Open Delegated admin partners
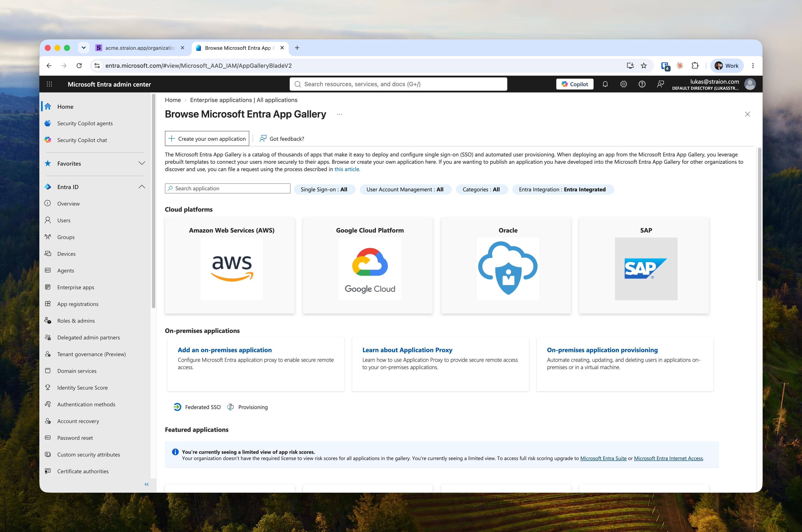The width and height of the screenshot is (802, 532). [89, 337]
